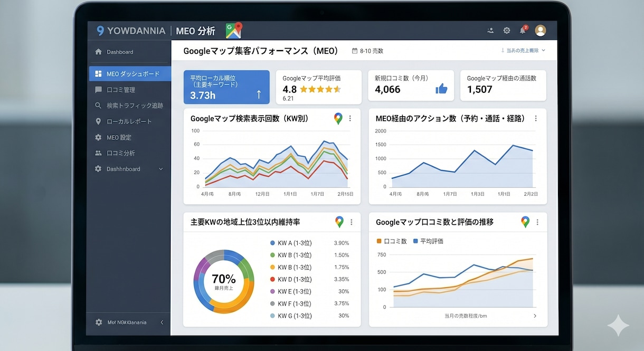
Task: Click the 70% donut chart center
Action: coord(224,280)
